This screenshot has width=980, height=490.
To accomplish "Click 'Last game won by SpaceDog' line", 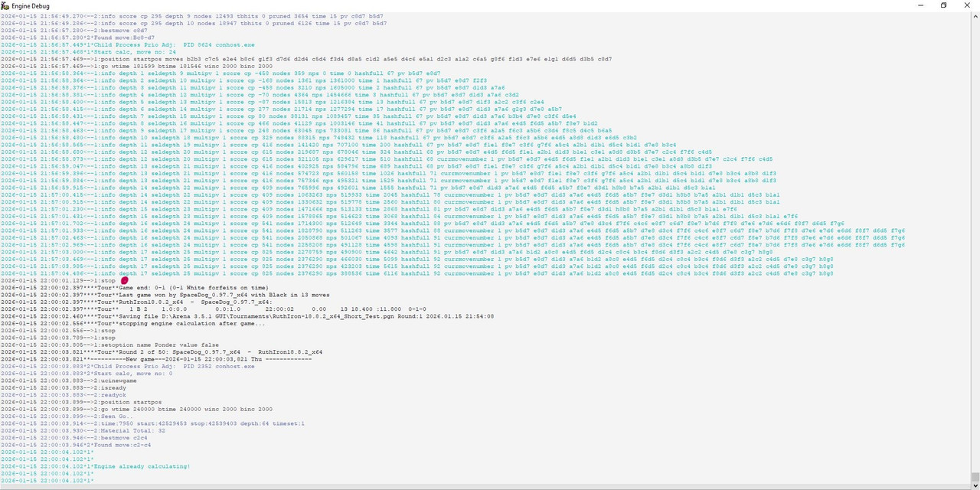I will pos(165,295).
